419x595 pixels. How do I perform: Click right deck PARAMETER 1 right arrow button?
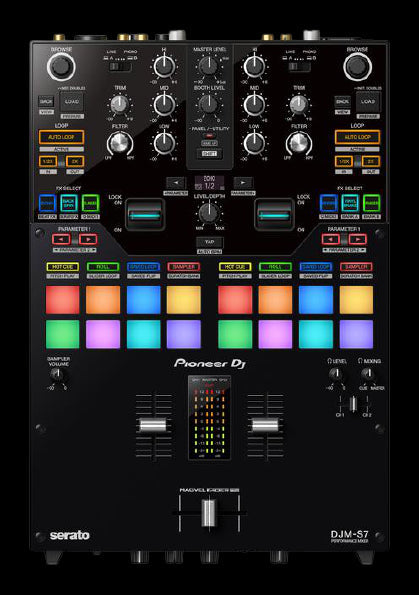click(x=358, y=239)
